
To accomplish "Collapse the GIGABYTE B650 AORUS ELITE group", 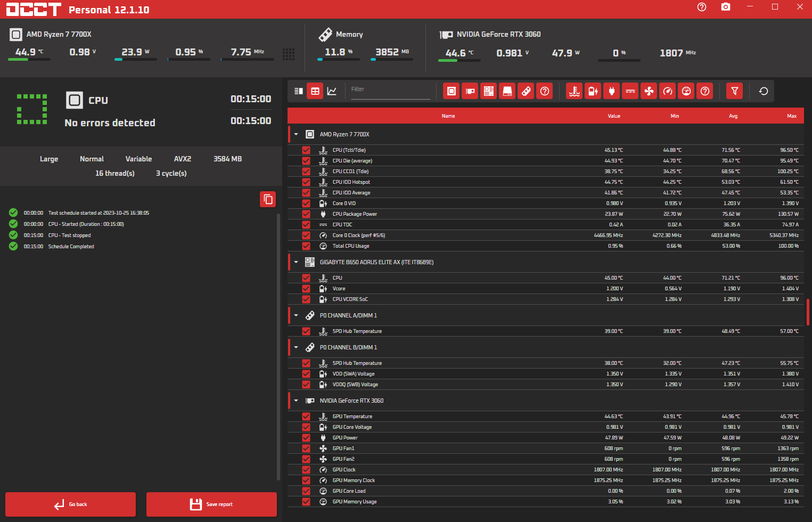I will (x=296, y=262).
